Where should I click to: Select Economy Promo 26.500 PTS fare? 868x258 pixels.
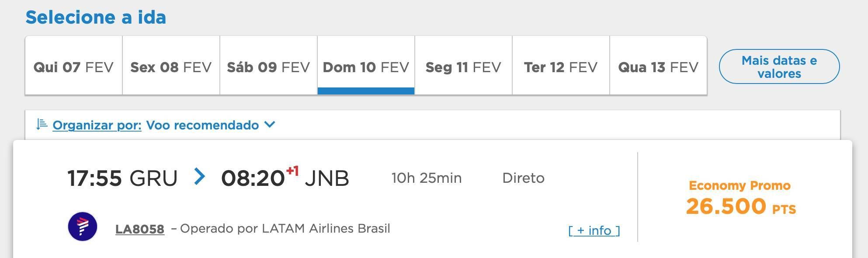click(x=740, y=198)
